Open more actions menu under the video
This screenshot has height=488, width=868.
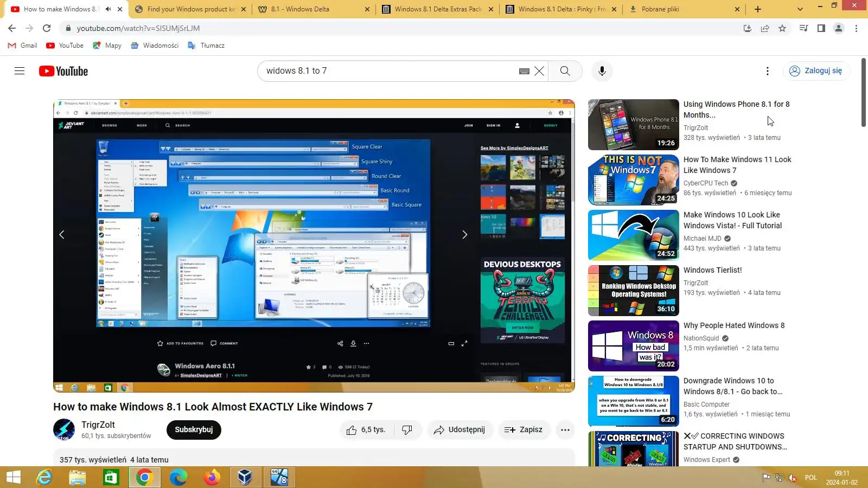pos(565,430)
